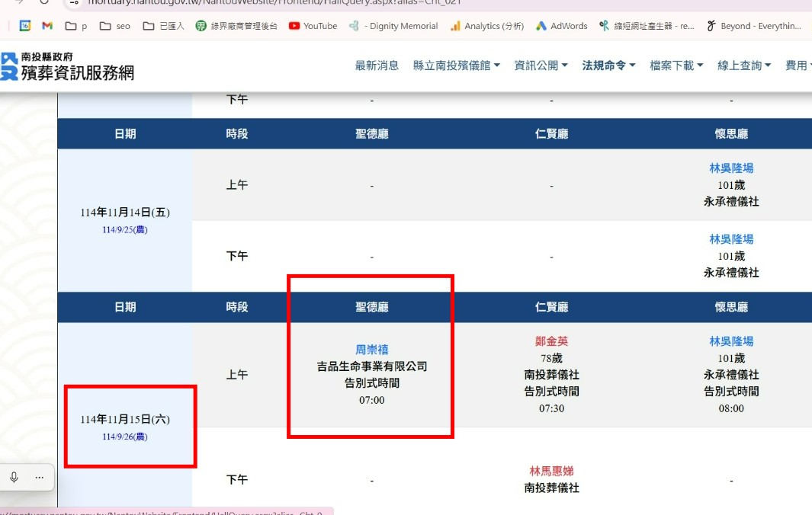812x515 pixels.
Task: Open the Dignity Memorial bookmark
Action: click(393, 26)
